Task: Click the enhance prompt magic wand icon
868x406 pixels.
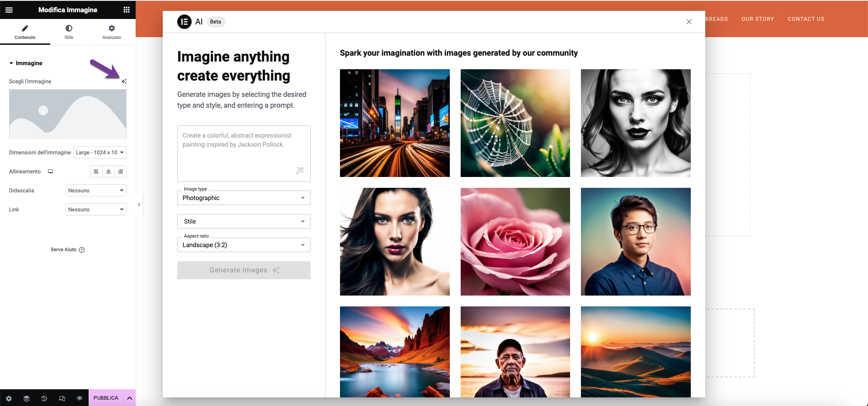Action: (300, 171)
